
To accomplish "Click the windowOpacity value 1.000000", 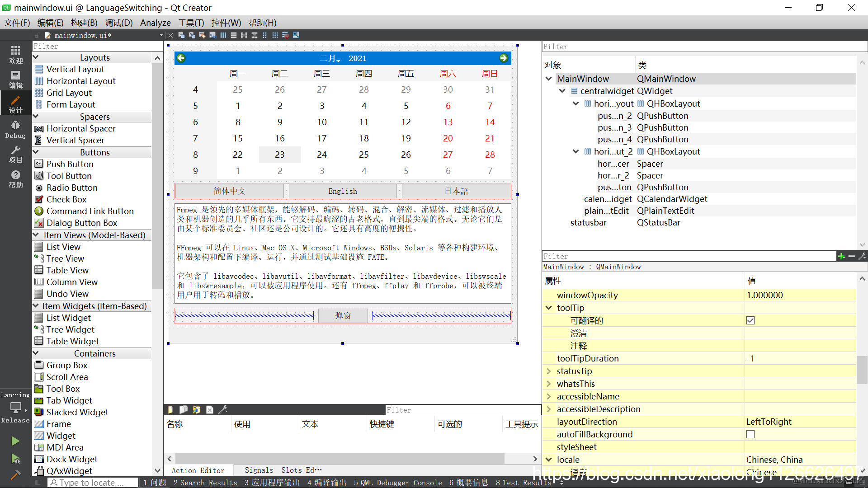I will click(x=800, y=295).
